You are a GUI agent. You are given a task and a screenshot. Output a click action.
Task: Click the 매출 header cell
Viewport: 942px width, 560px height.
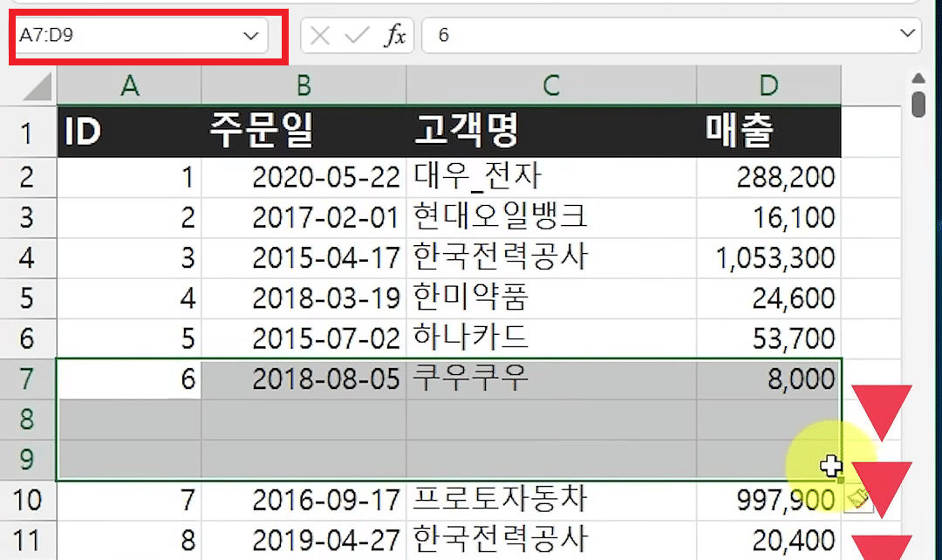(769, 133)
